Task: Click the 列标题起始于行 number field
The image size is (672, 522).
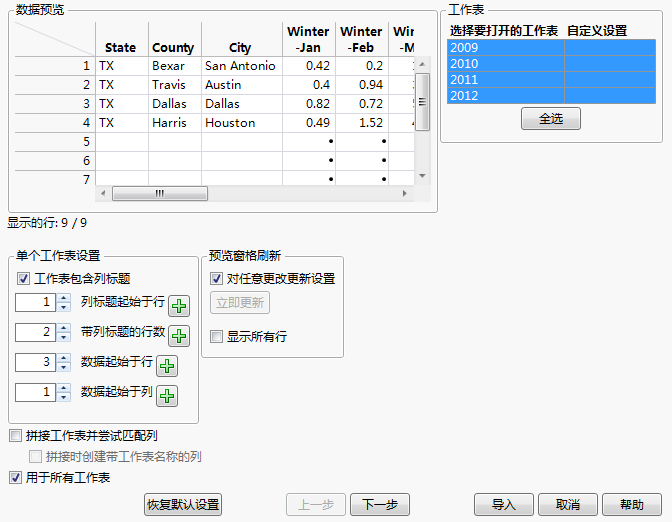Action: pos(35,302)
